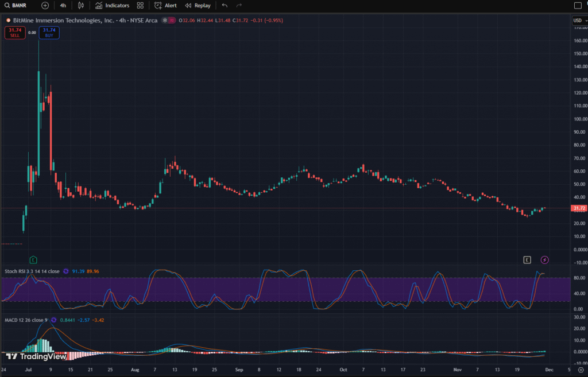The height and width of the screenshot is (377, 588).
Task: Click the undo arrow in the top toolbar
Action: 223,5
